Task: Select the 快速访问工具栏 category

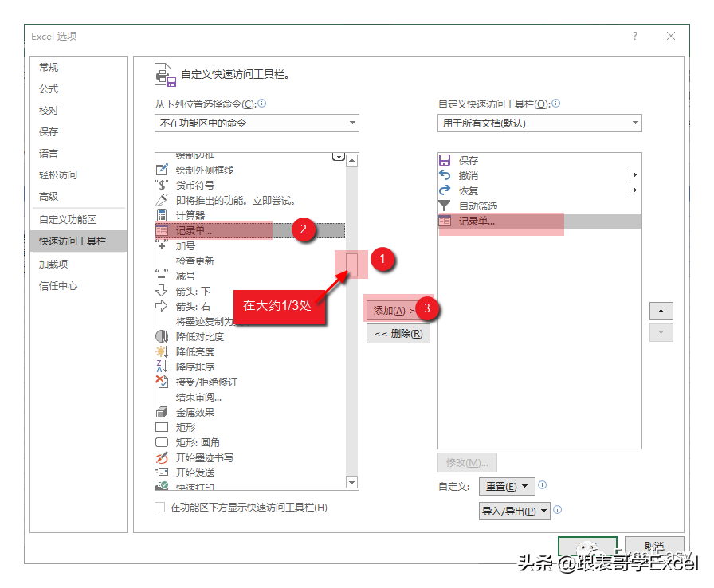Action: (79, 241)
